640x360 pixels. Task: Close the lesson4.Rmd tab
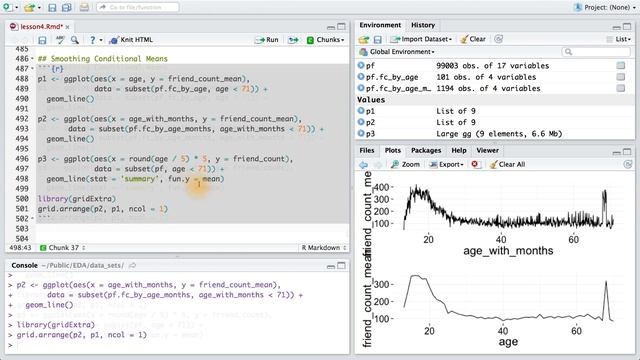pyautogui.click(x=67, y=27)
